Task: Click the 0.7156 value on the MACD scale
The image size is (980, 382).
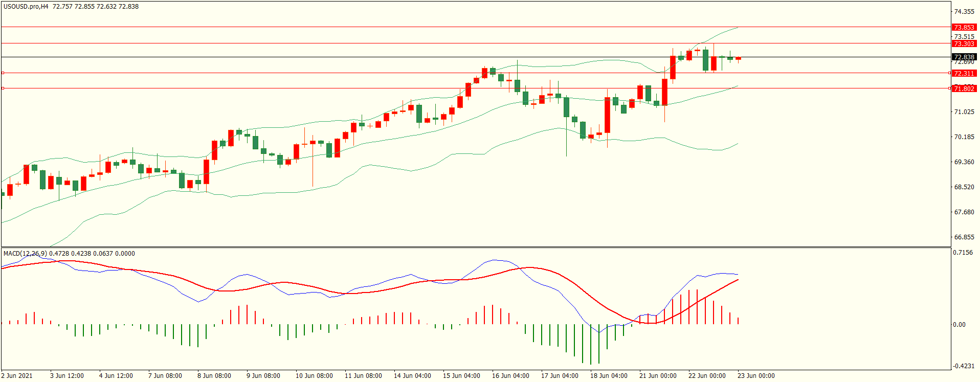Action: pos(963,253)
